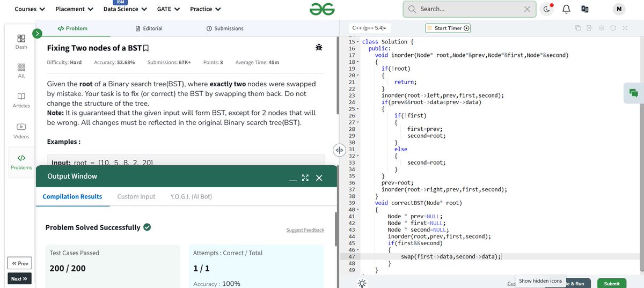Select the Custom Input tab
644x288 pixels.
(136, 197)
